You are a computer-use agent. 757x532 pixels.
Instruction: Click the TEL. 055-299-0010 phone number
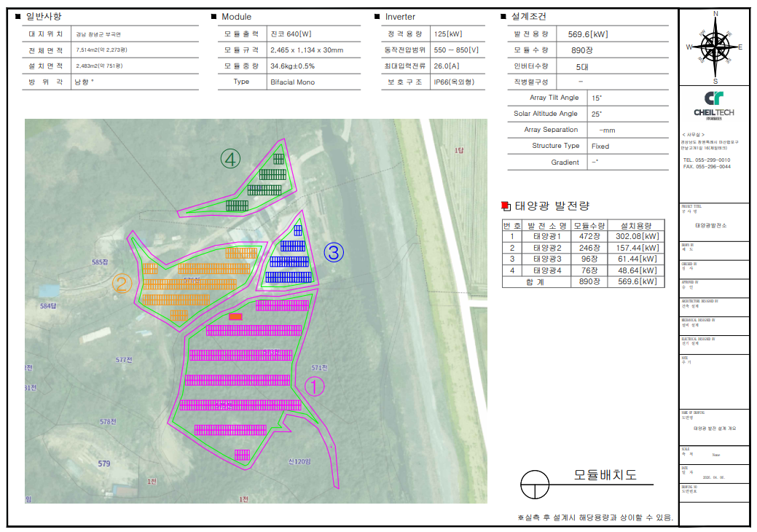[706, 160]
